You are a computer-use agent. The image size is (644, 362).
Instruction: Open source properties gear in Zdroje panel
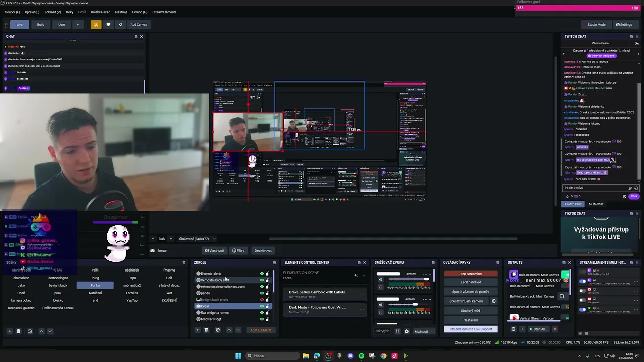[x=218, y=330]
